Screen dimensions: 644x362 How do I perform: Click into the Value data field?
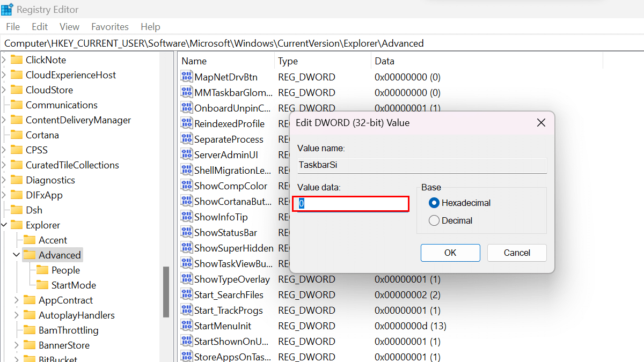[x=351, y=204]
